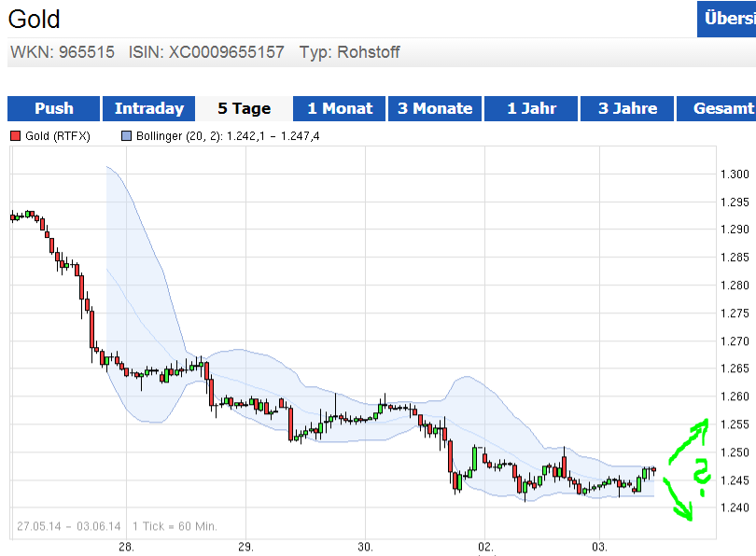Click the 1.300 price axis label
Image resolution: width=756 pixels, height=556 pixels.
[735, 174]
